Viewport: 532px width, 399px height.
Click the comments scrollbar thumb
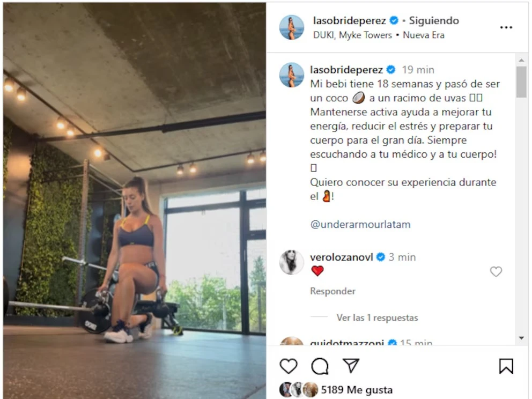pyautogui.click(x=521, y=82)
